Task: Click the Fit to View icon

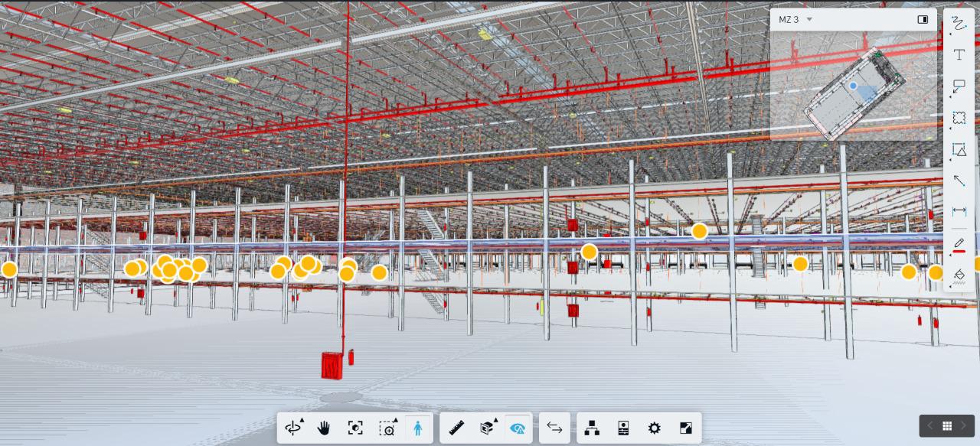Action: pos(355,428)
